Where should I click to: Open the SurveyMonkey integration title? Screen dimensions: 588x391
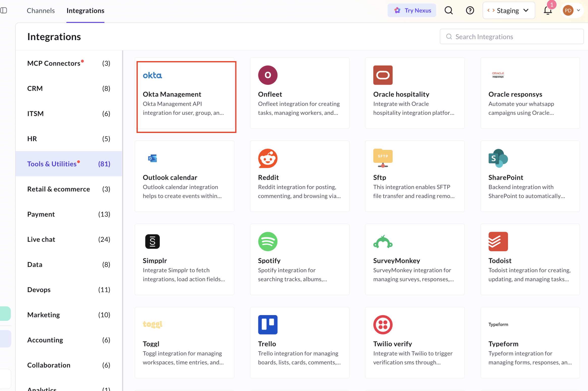point(396,261)
